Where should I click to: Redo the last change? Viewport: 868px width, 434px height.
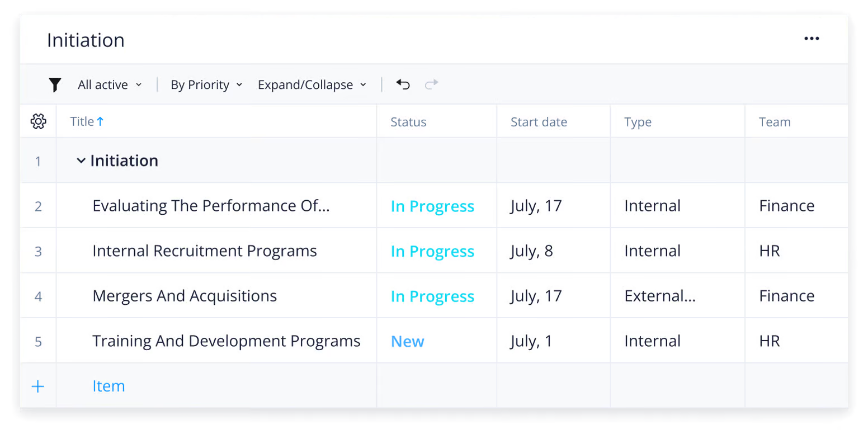(x=431, y=84)
